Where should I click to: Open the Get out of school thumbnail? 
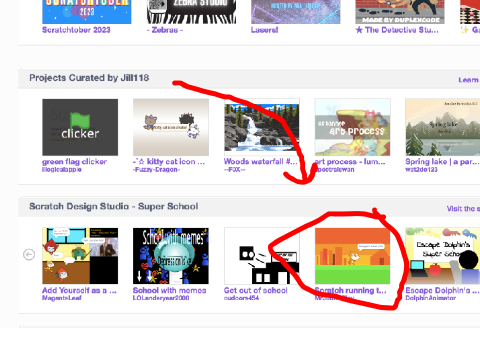[x=262, y=256]
